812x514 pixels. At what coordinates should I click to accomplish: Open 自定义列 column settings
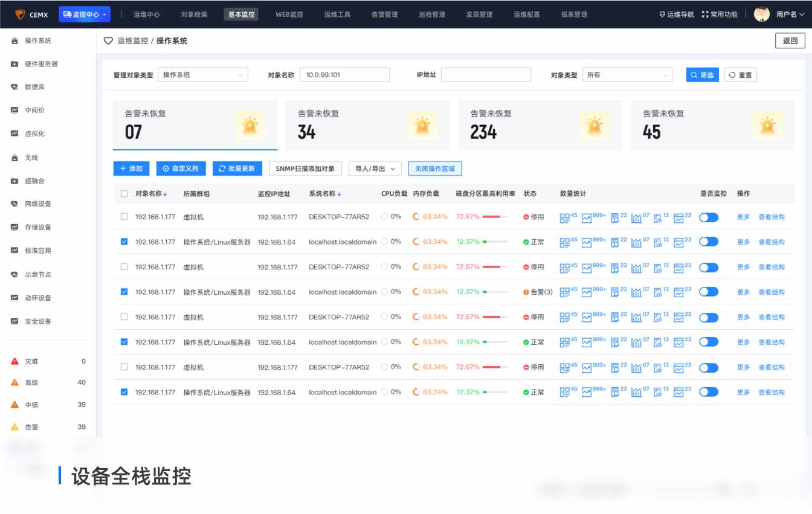[181, 169]
